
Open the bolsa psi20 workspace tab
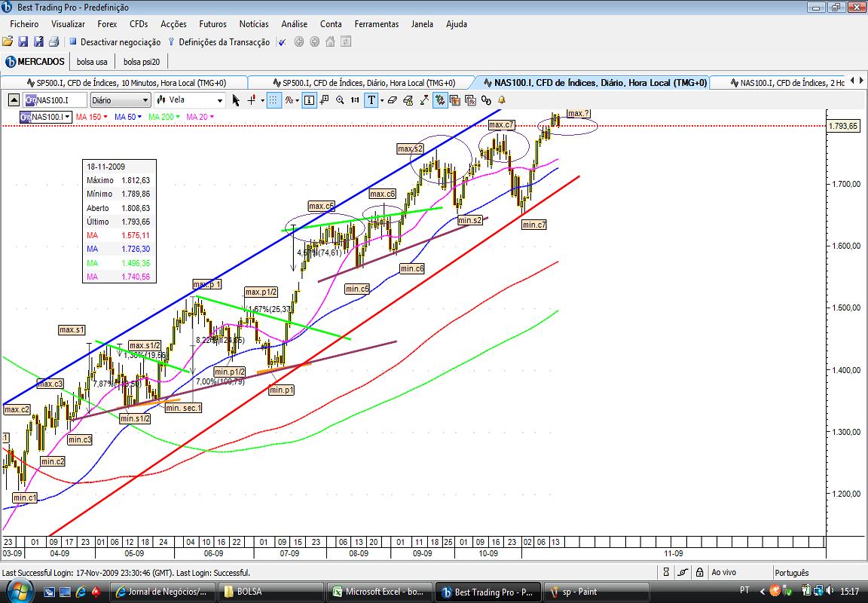tap(142, 62)
